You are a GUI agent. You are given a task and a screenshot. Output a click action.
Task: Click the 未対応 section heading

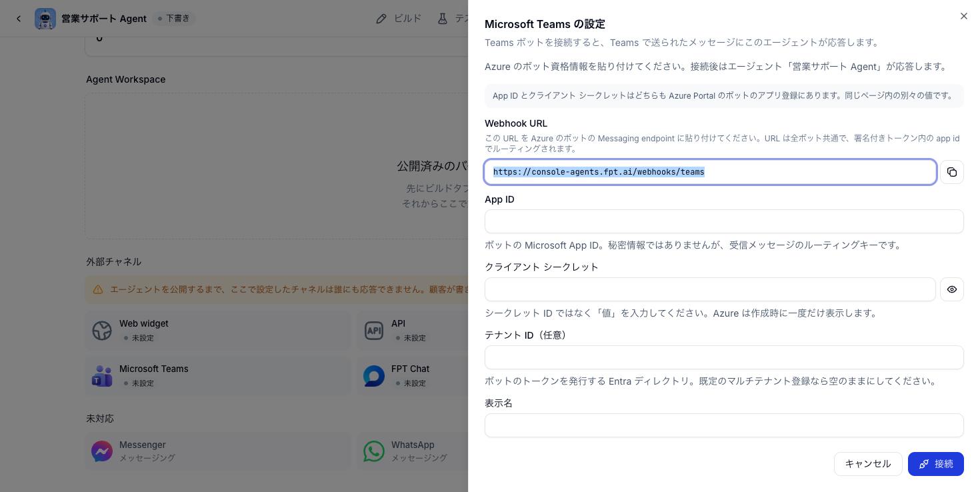point(100,419)
